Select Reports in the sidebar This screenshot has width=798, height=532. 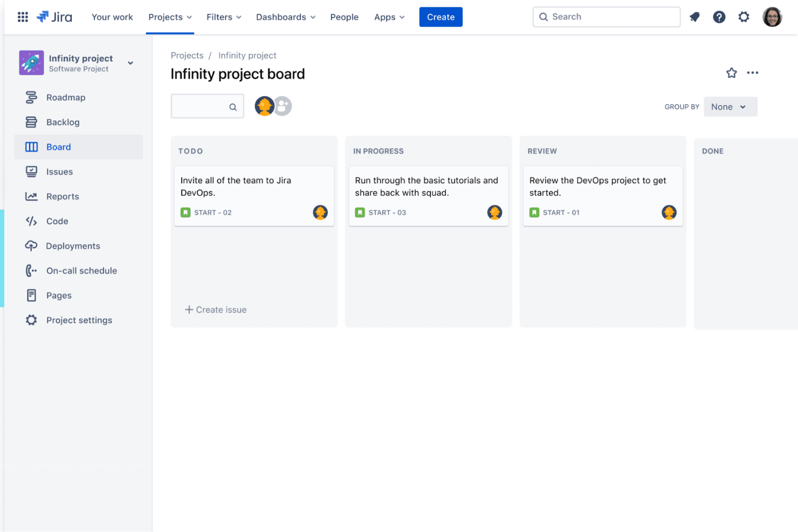[79, 197]
